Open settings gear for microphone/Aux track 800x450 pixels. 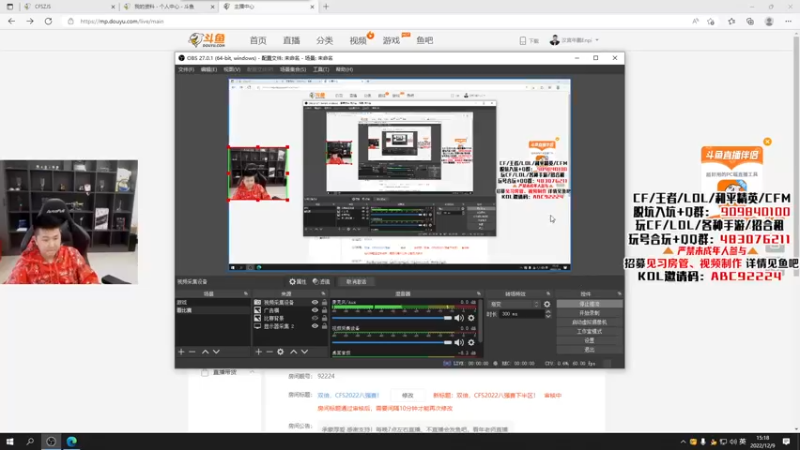(471, 318)
